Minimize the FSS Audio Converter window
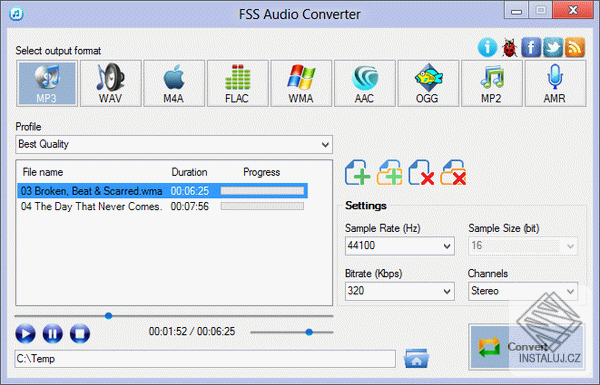Image resolution: width=600 pixels, height=385 pixels. (x=517, y=11)
